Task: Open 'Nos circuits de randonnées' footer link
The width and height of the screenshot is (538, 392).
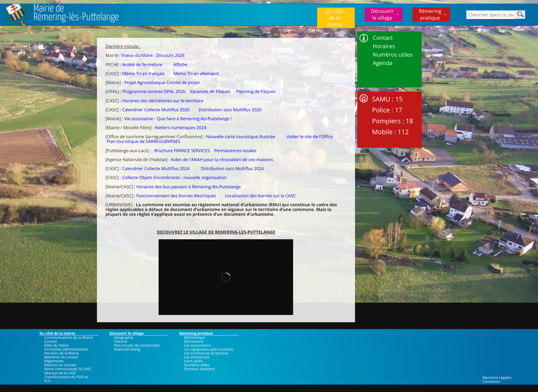Action: coord(137,345)
